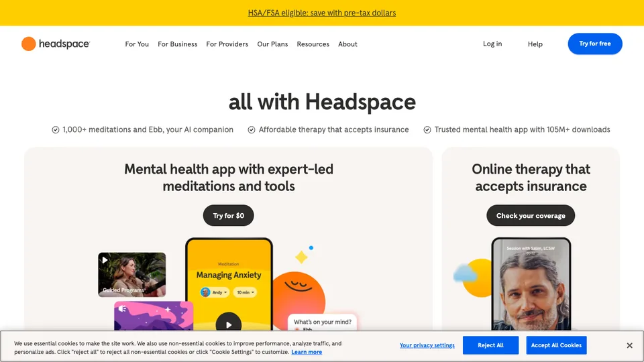Play the Managing Anxiety meditation
The image size is (644, 362).
pos(228,324)
